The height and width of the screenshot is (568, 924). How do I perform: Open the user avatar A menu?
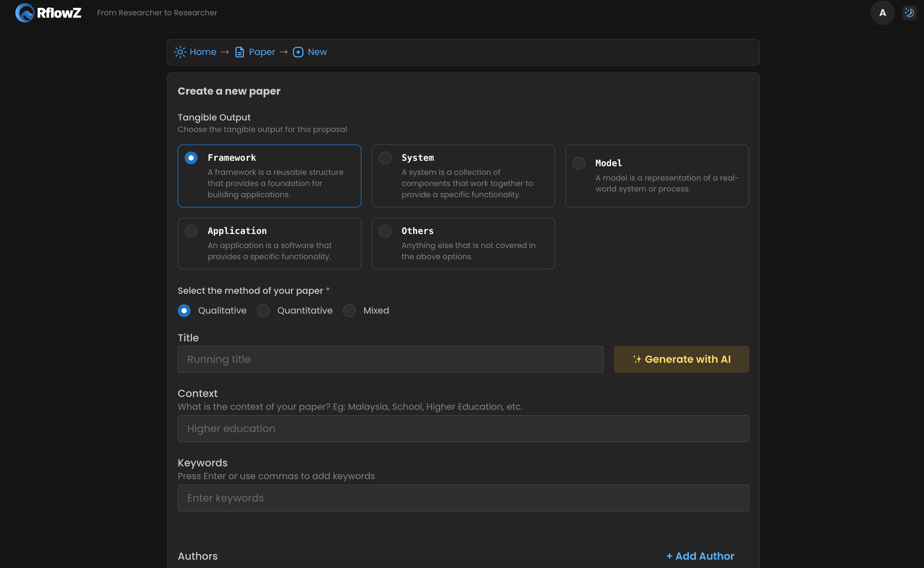tap(882, 13)
